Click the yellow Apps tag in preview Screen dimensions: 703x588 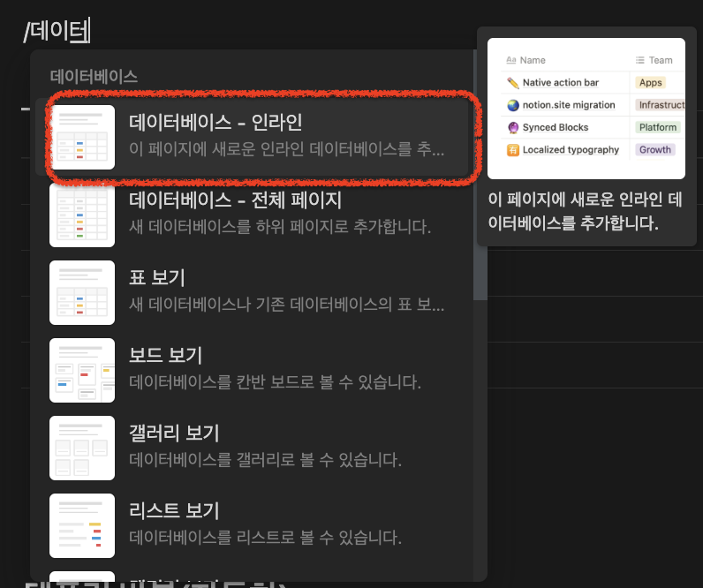650,83
